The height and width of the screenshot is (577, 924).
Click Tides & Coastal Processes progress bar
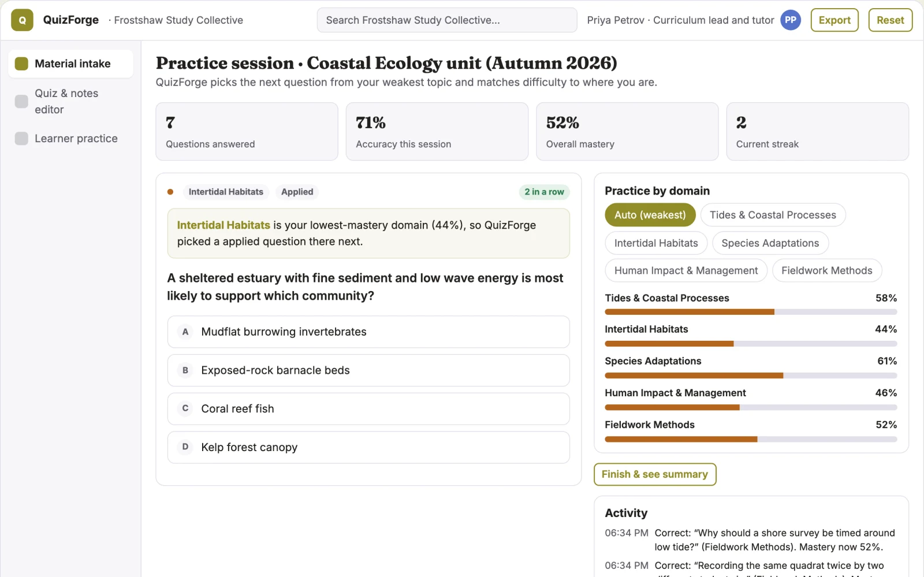[x=751, y=312]
